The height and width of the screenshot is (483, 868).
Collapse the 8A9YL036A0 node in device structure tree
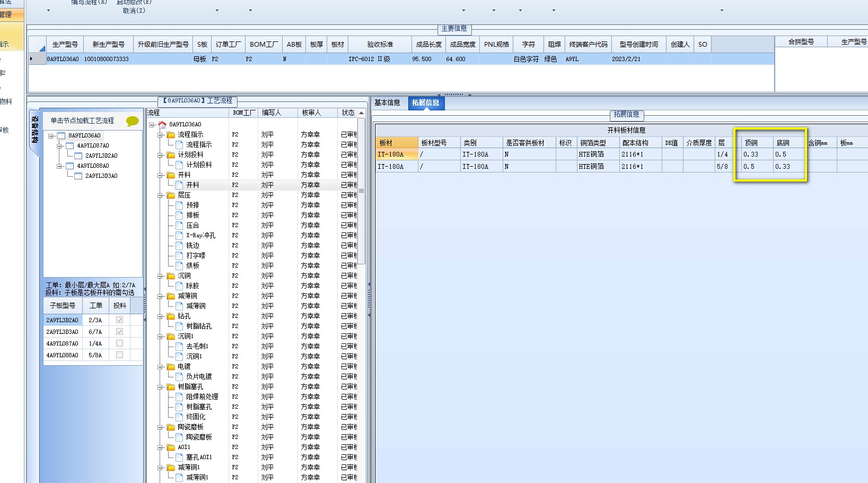(x=51, y=136)
